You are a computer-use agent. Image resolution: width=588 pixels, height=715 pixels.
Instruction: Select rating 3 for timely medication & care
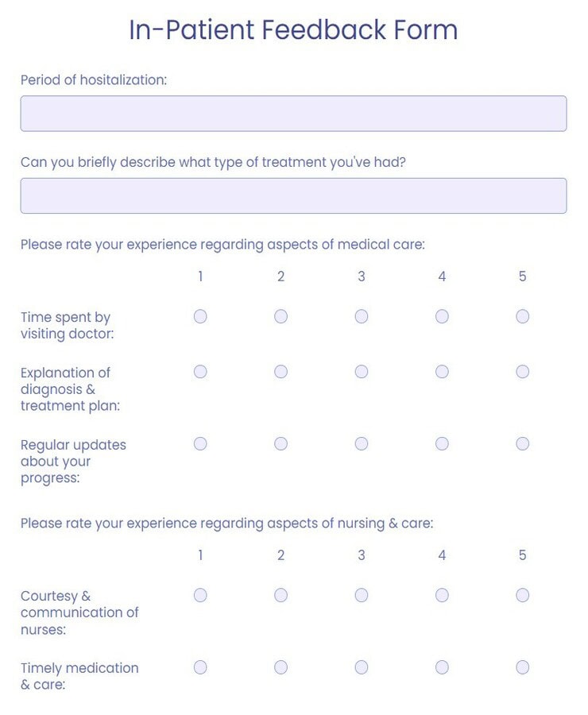coord(362,667)
